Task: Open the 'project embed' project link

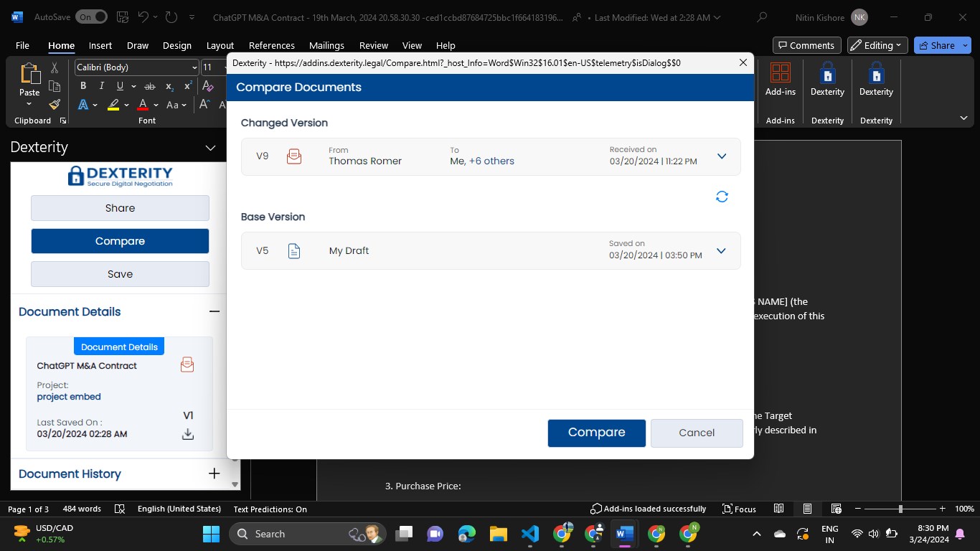Action: (69, 397)
